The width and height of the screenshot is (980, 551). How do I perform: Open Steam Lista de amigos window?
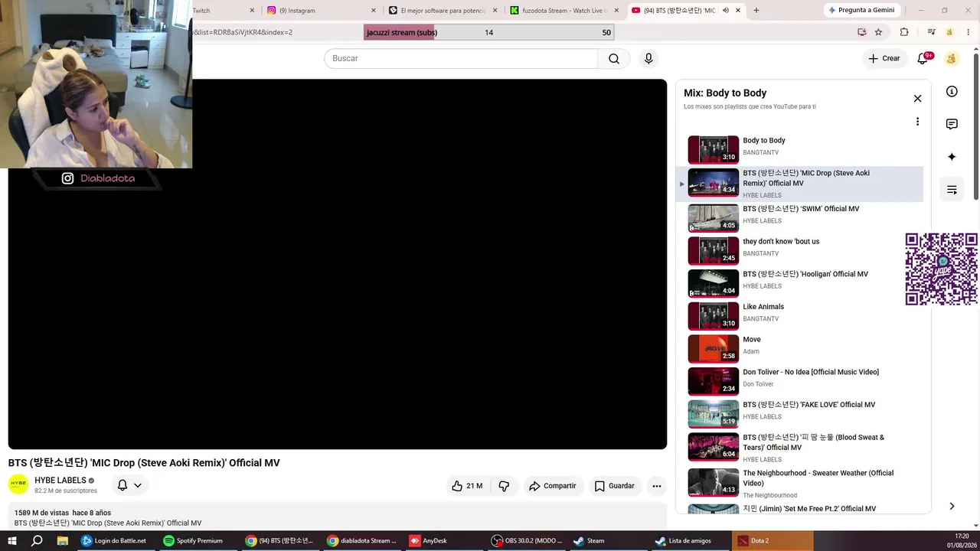pos(690,541)
